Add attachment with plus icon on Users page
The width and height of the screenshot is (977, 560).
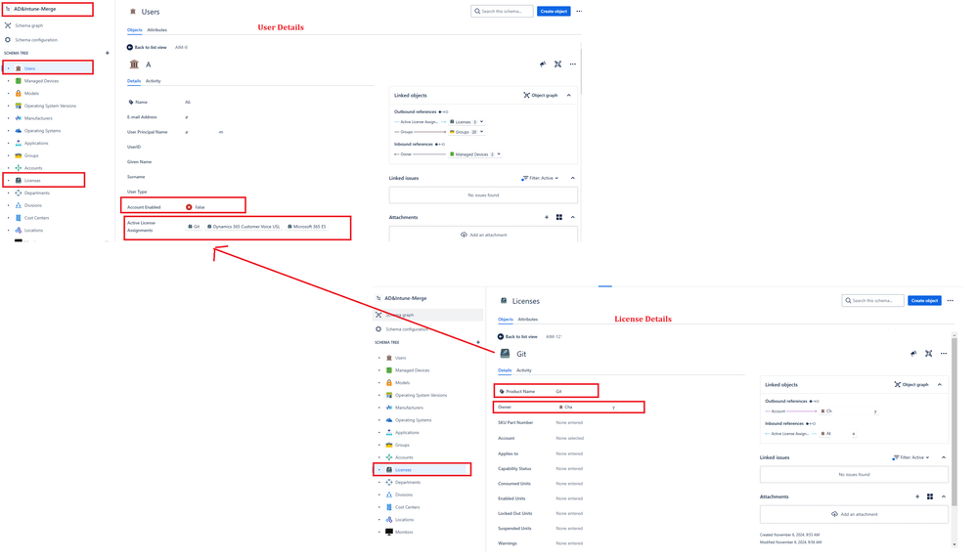(547, 217)
